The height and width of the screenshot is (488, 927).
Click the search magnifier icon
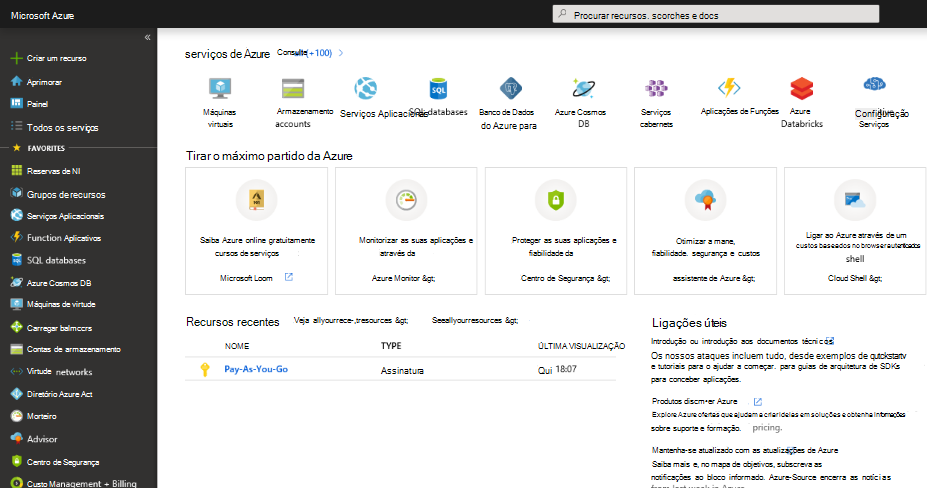[x=563, y=14]
